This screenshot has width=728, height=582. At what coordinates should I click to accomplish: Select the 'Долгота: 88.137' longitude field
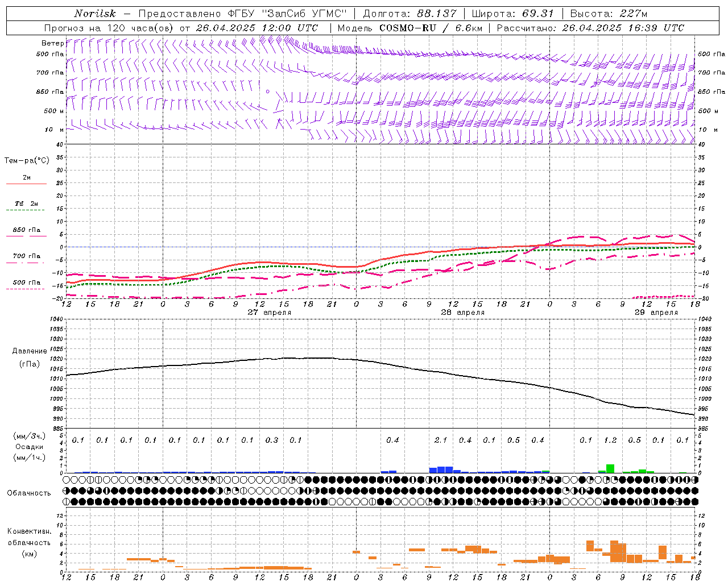coord(409,14)
